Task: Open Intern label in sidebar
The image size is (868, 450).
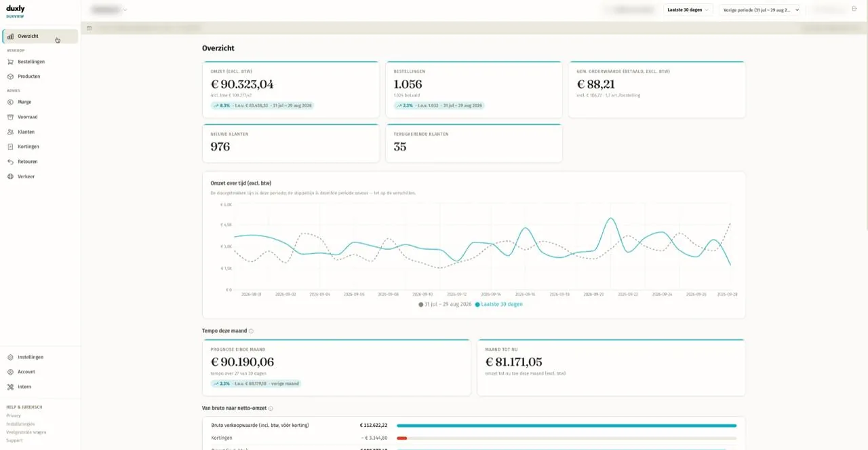Action: coord(24,387)
